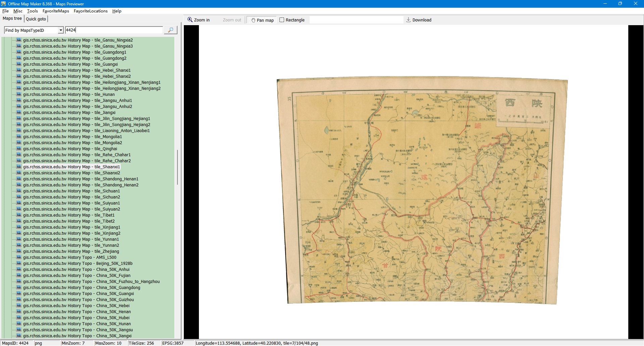Click the Zoom out button
Image resolution: width=644 pixels, height=346 pixels.
232,20
